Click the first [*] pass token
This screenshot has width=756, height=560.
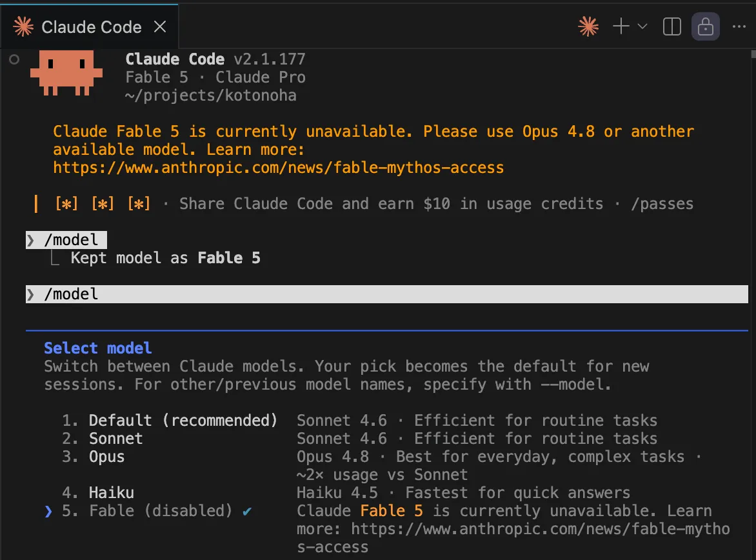(66, 204)
